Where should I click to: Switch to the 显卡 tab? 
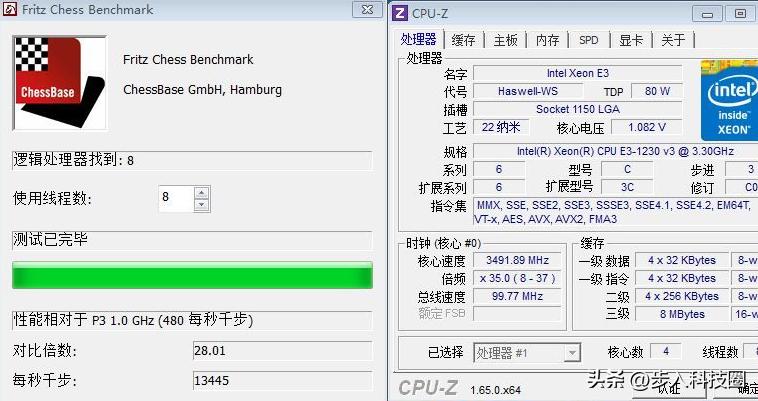coord(631,40)
